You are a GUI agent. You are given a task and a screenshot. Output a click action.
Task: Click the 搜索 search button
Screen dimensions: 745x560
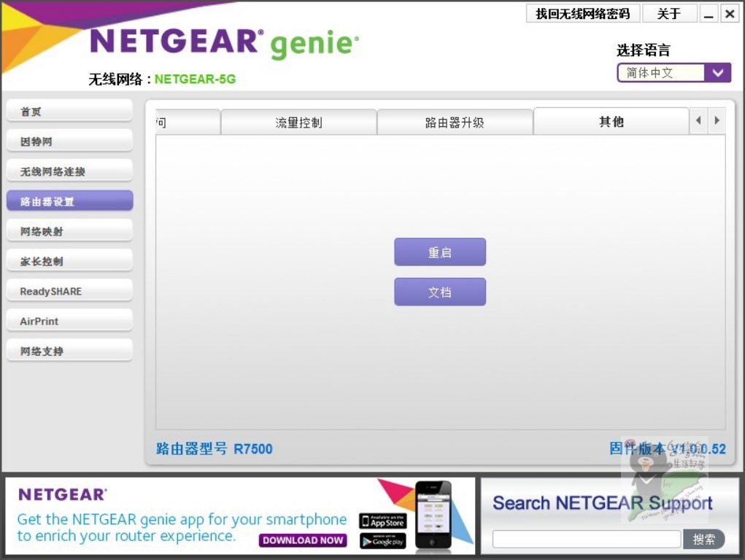(704, 539)
